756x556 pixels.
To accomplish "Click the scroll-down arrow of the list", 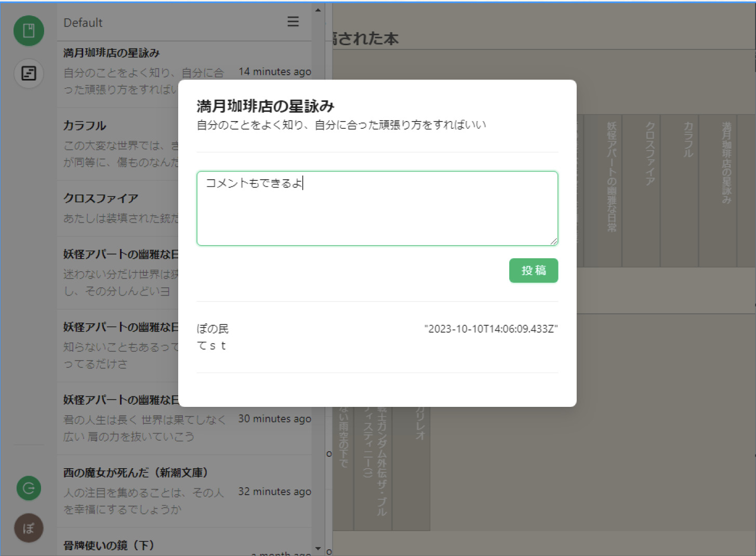I will (x=318, y=548).
